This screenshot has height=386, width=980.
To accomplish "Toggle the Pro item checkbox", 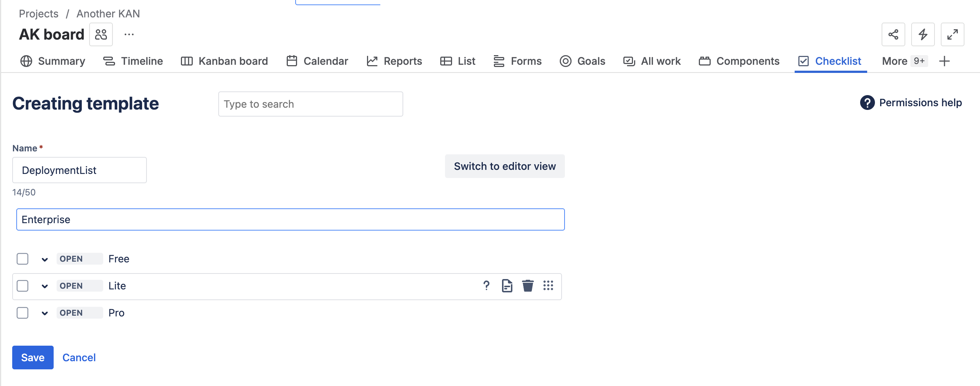I will point(23,313).
